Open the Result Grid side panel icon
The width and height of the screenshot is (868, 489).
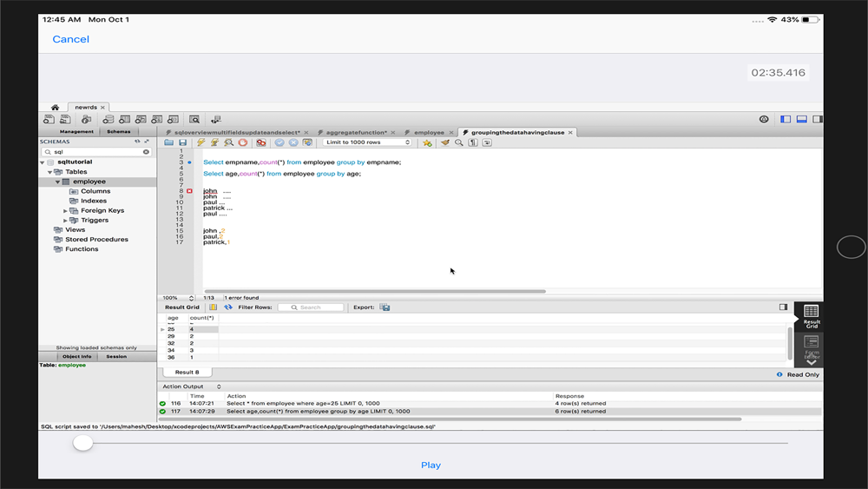pyautogui.click(x=811, y=314)
